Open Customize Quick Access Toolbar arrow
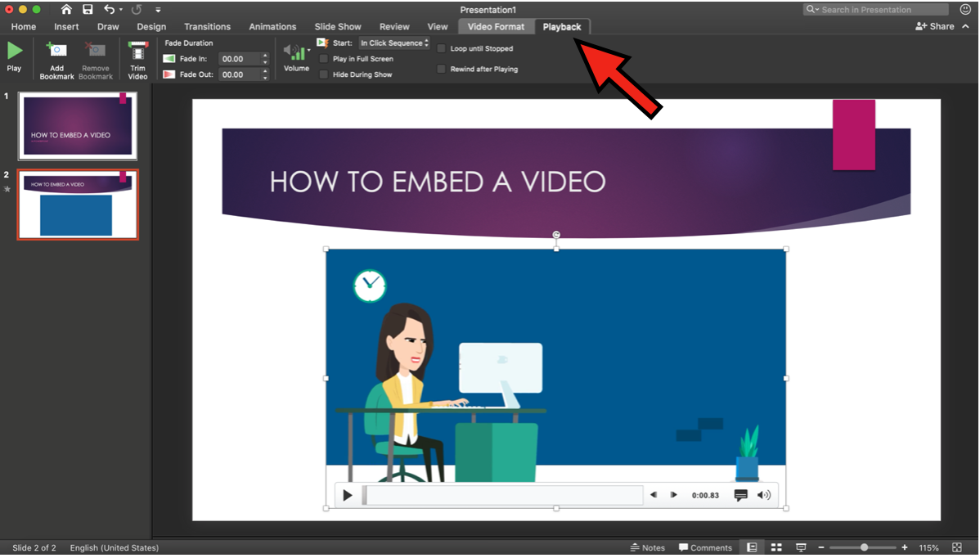This screenshot has width=980, height=558. point(158,10)
